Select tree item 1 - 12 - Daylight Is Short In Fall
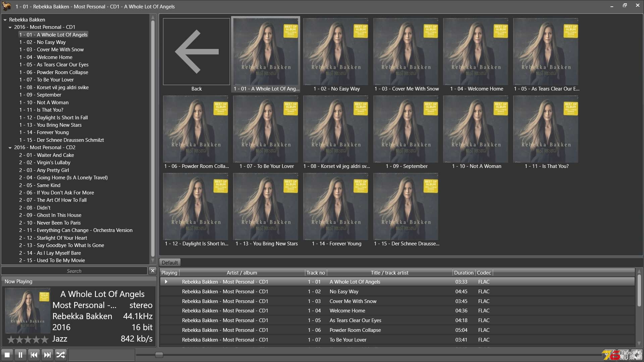The image size is (644, 362). coord(53,118)
